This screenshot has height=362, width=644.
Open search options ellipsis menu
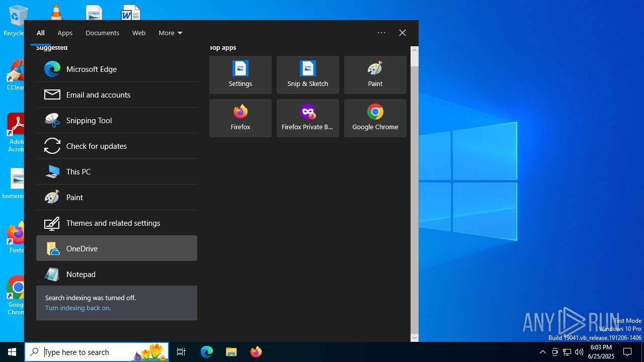pyautogui.click(x=381, y=33)
